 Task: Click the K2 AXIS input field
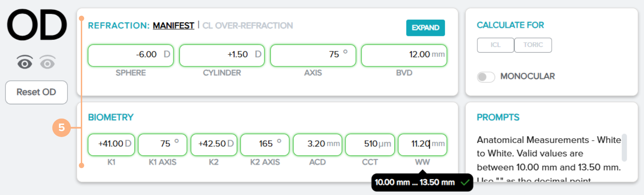click(x=265, y=145)
